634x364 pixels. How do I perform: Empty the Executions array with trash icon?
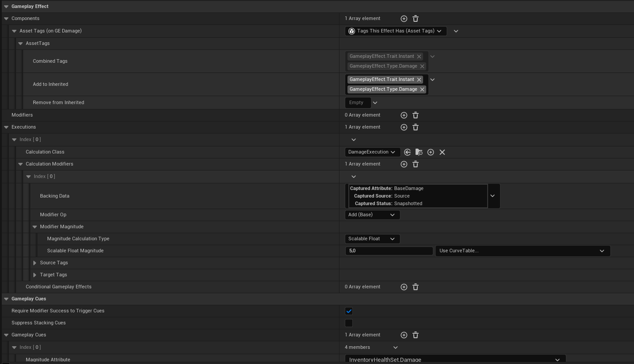click(415, 127)
